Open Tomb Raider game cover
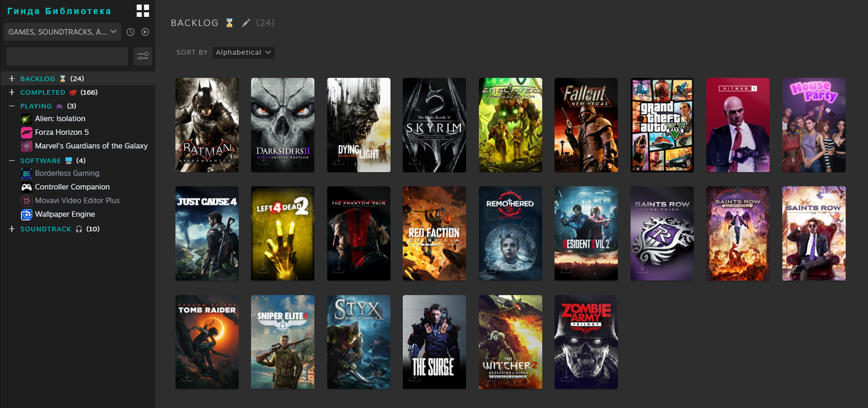This screenshot has width=868, height=408. [x=207, y=342]
